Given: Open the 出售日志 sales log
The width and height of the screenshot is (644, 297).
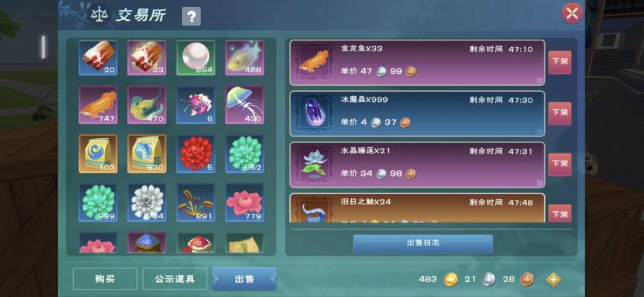Looking at the screenshot, I should [423, 243].
